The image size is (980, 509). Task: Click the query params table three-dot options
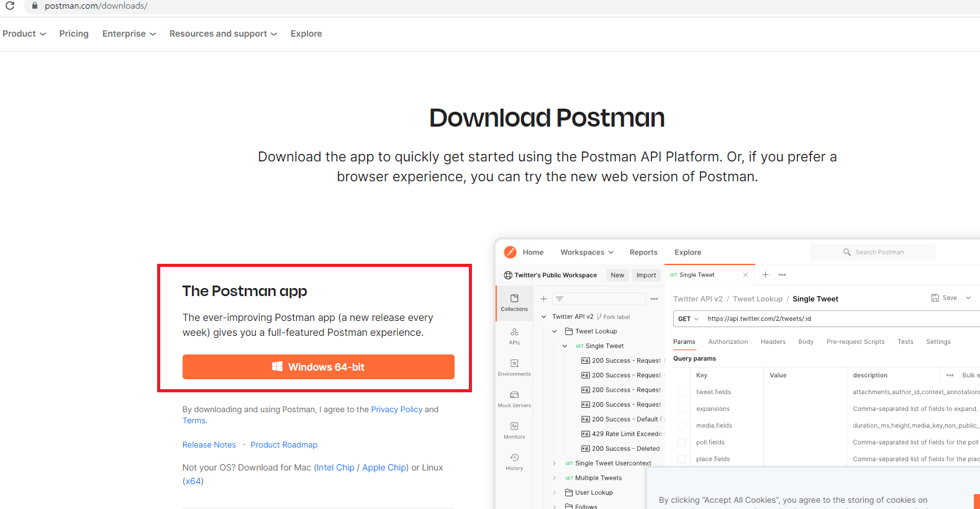pos(950,375)
